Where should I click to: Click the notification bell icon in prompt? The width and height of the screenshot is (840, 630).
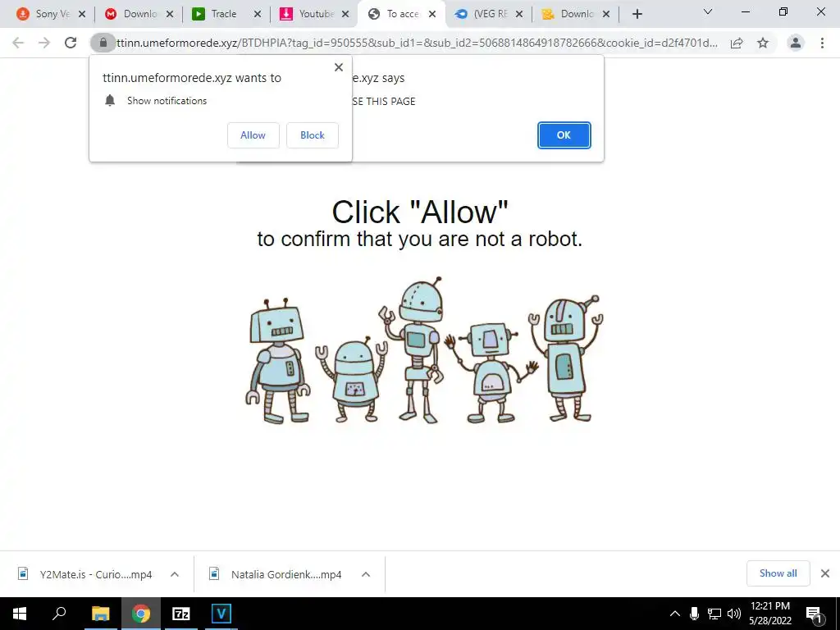click(x=110, y=101)
